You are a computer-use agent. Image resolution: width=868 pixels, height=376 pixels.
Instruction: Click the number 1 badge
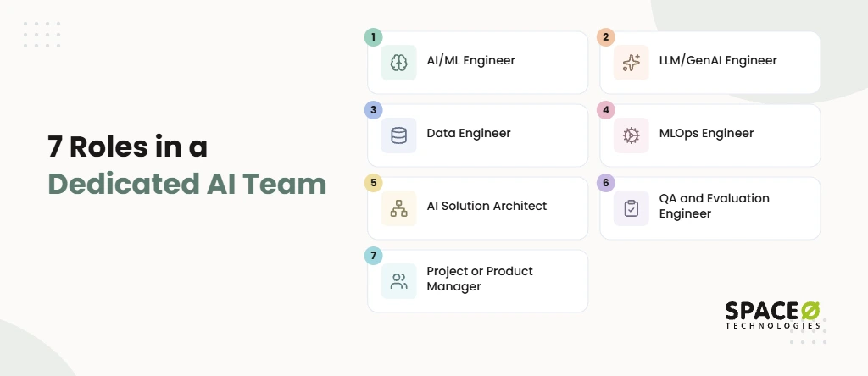tap(373, 37)
